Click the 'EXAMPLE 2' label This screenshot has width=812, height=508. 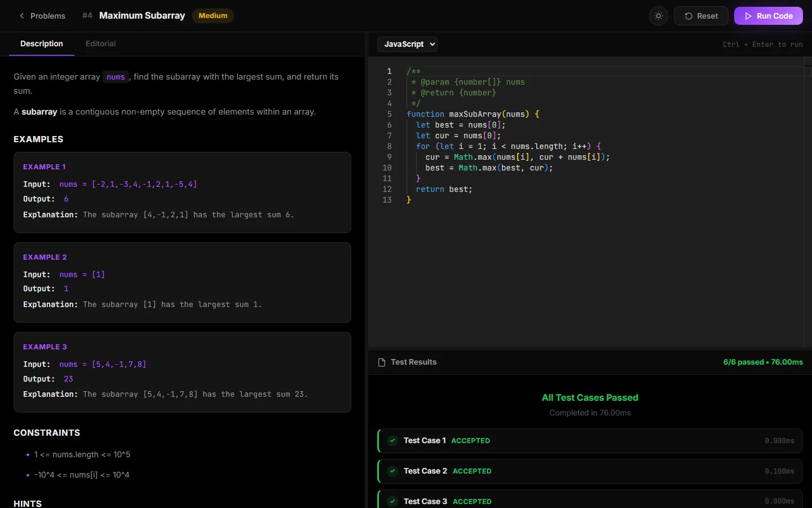(45, 257)
